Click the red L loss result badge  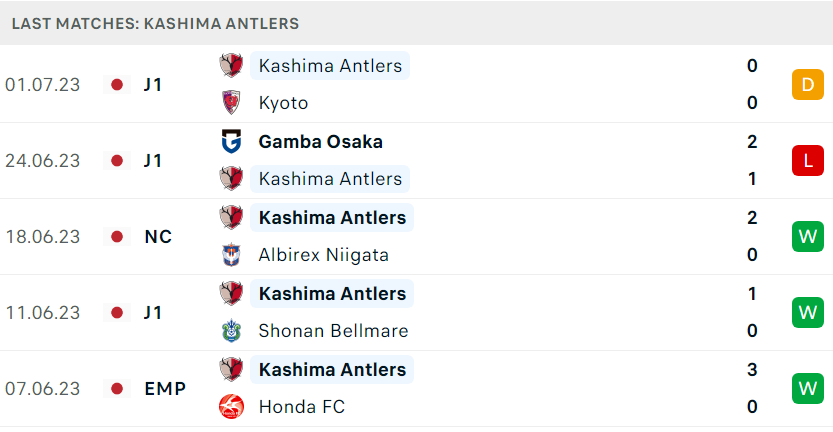(x=808, y=160)
